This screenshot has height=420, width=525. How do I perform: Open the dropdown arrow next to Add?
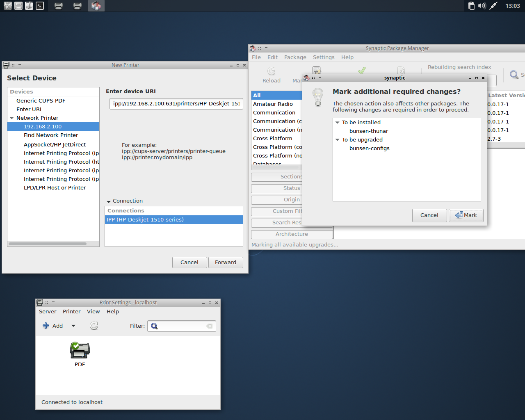tap(73, 326)
